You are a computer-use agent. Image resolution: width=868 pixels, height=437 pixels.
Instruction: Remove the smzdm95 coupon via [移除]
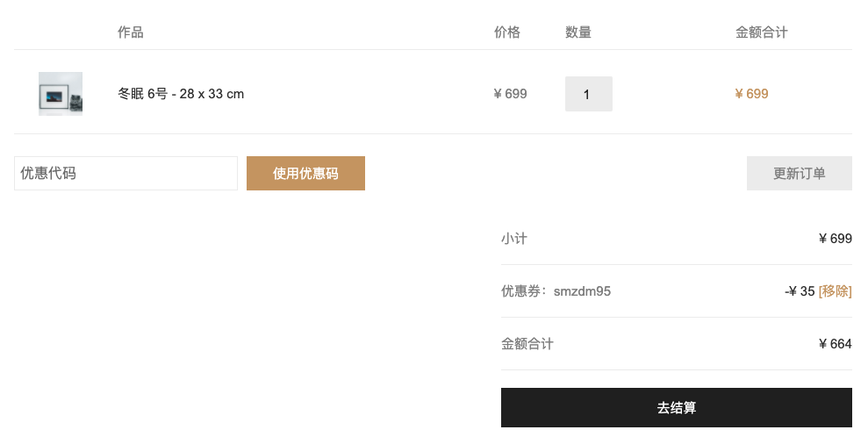point(835,291)
